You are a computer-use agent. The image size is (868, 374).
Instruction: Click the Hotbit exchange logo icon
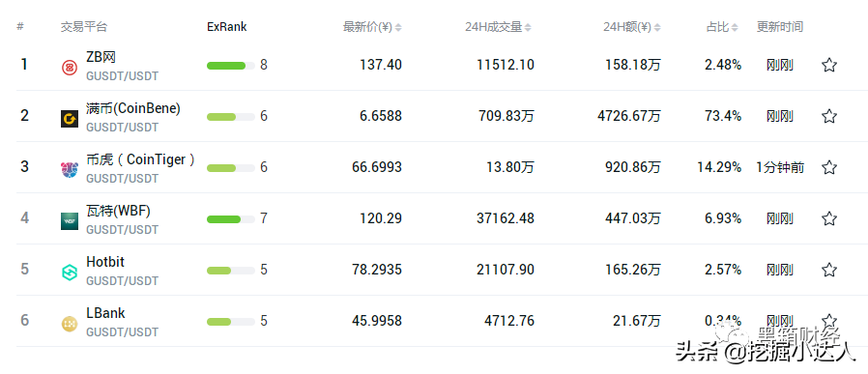pos(70,273)
